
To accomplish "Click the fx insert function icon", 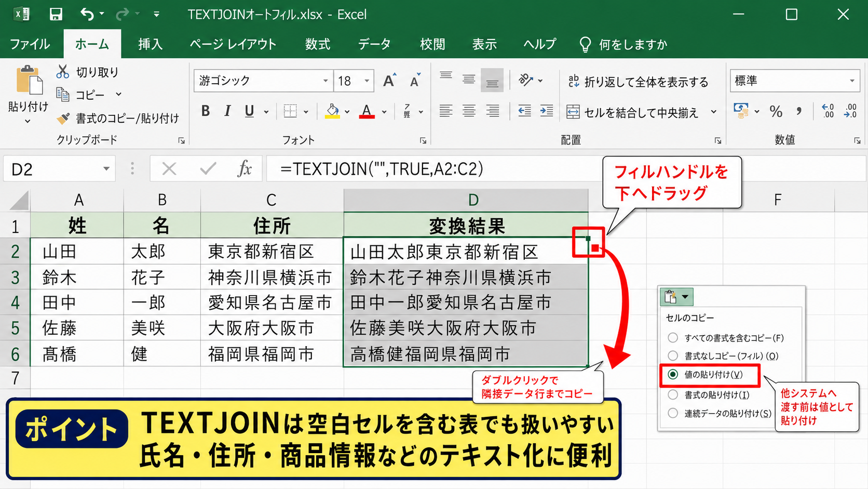I will (245, 168).
